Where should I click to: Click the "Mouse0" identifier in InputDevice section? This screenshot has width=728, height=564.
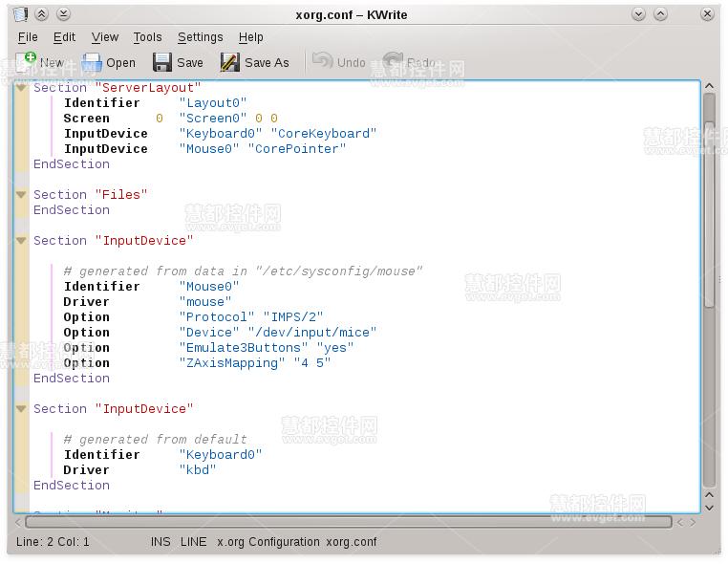coord(209,287)
